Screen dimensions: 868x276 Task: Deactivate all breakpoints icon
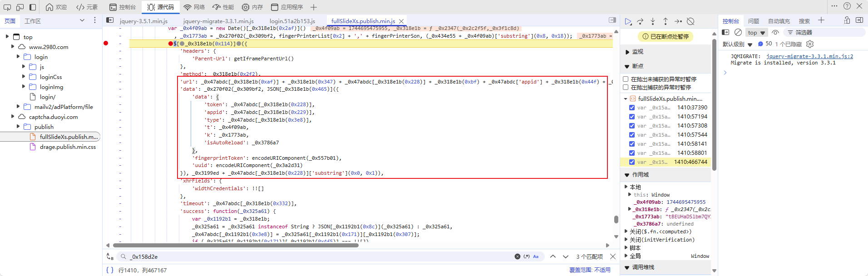point(690,21)
